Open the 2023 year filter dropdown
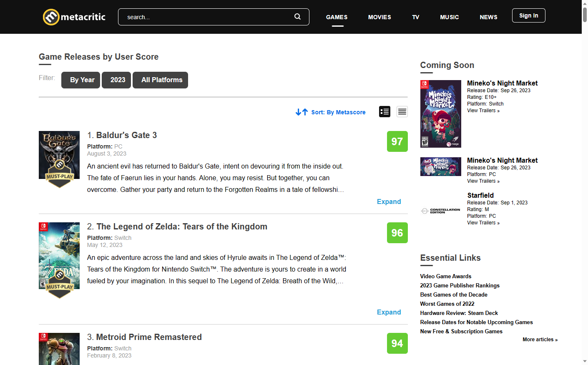 click(116, 80)
